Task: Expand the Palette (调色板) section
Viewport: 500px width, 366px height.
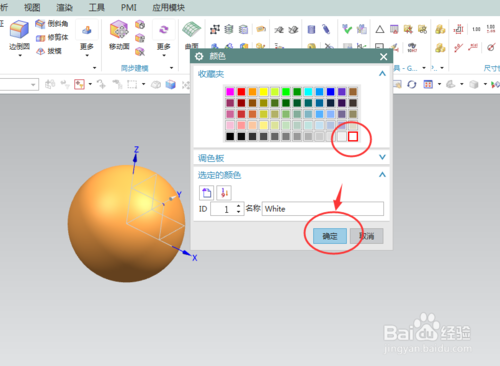Action: tap(382, 157)
